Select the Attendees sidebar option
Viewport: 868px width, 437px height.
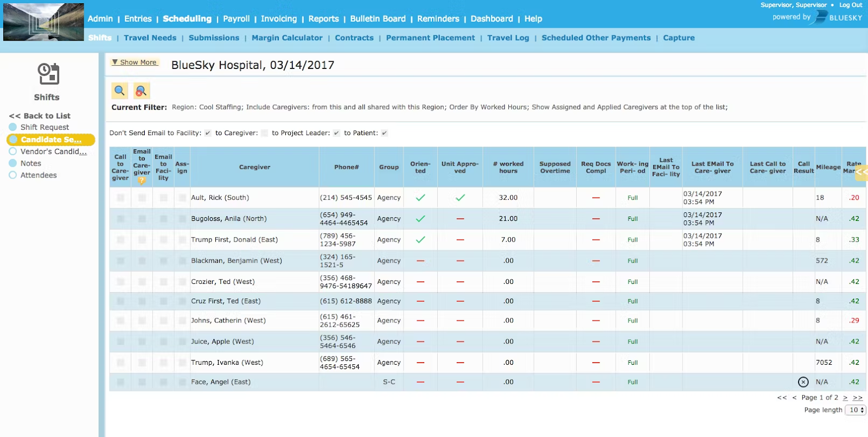click(x=33, y=175)
